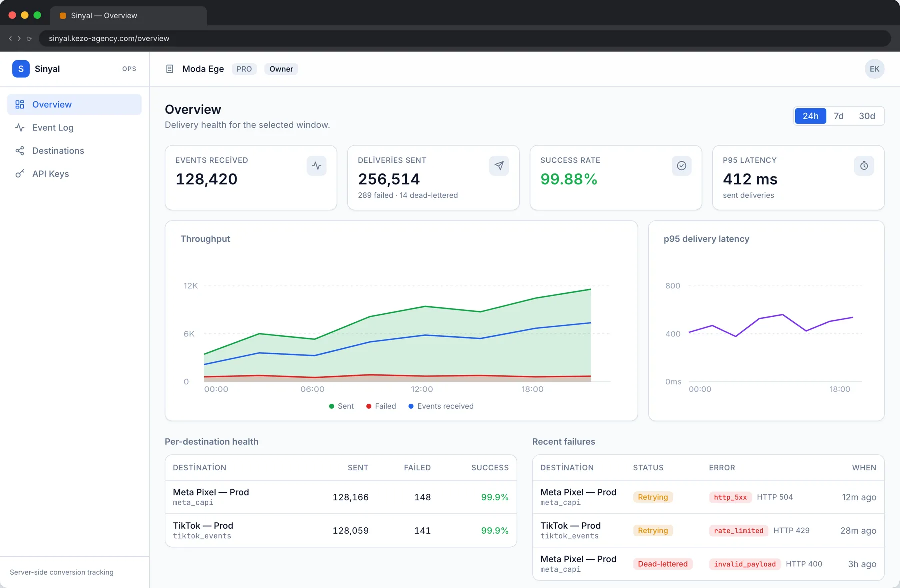
Task: Switch the window to 7d
Action: (x=839, y=116)
